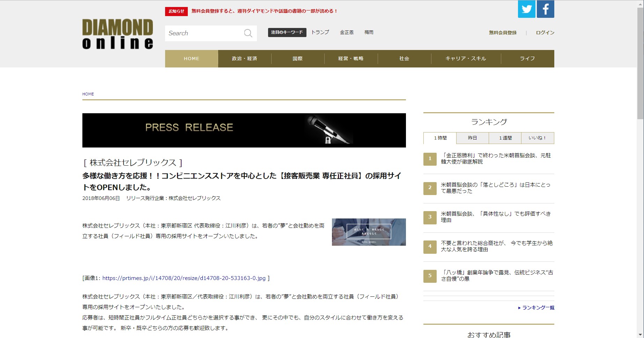Select the 梅雨 keyword link
644x338 pixels.
click(x=369, y=32)
